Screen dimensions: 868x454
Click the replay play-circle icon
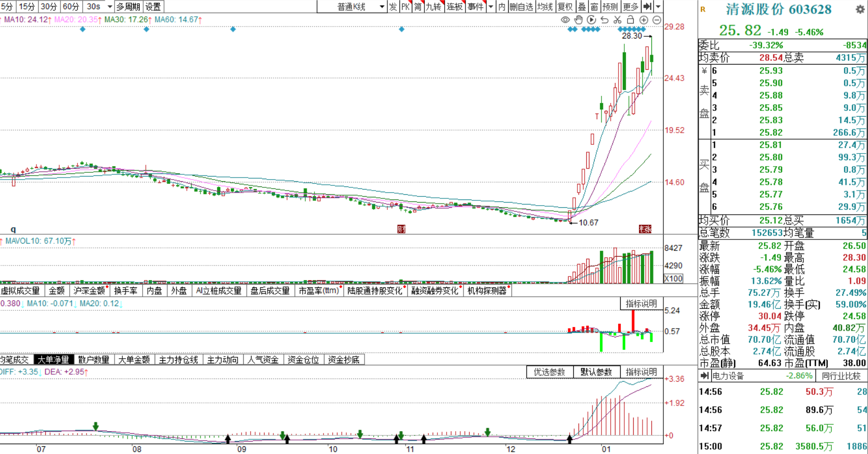[591, 20]
